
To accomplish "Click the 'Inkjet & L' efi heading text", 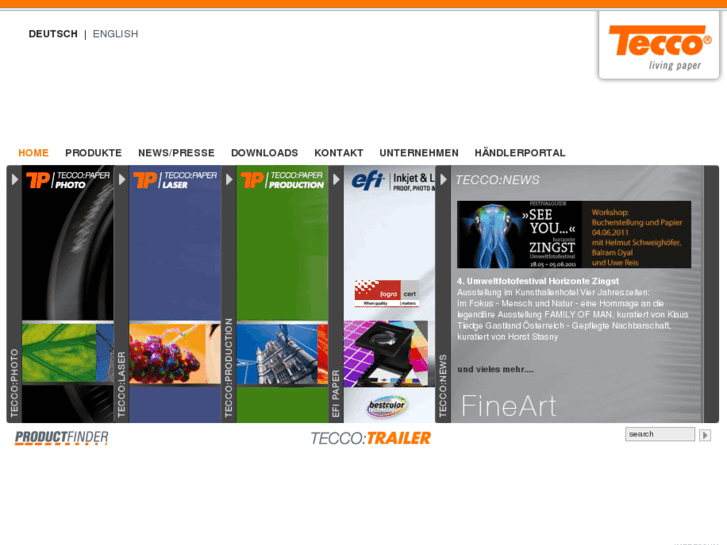I will [x=414, y=178].
